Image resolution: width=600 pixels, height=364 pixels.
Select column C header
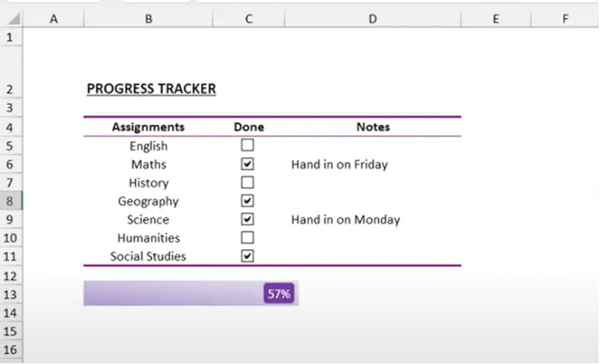click(x=248, y=17)
